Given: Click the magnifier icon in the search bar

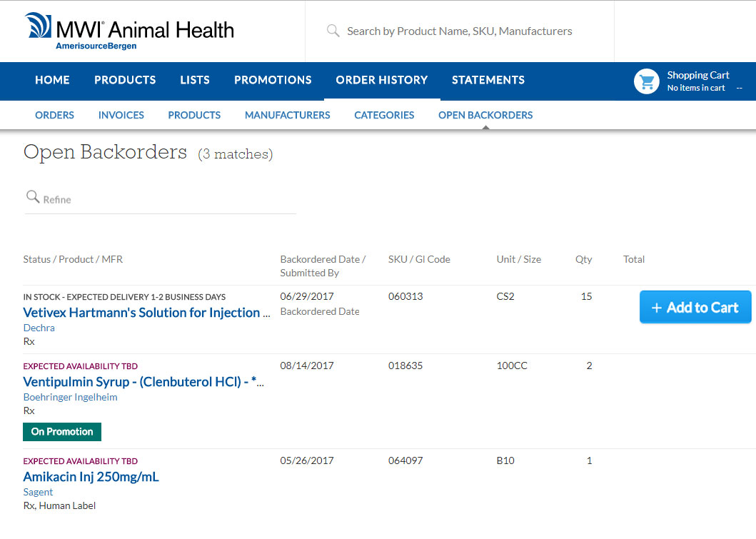Looking at the screenshot, I should [x=333, y=31].
